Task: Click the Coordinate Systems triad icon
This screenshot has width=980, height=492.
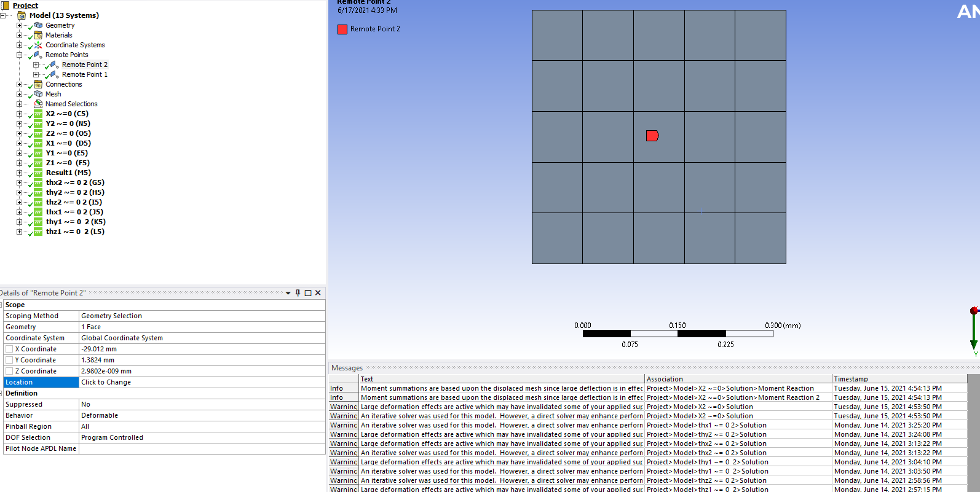Action: [38, 45]
